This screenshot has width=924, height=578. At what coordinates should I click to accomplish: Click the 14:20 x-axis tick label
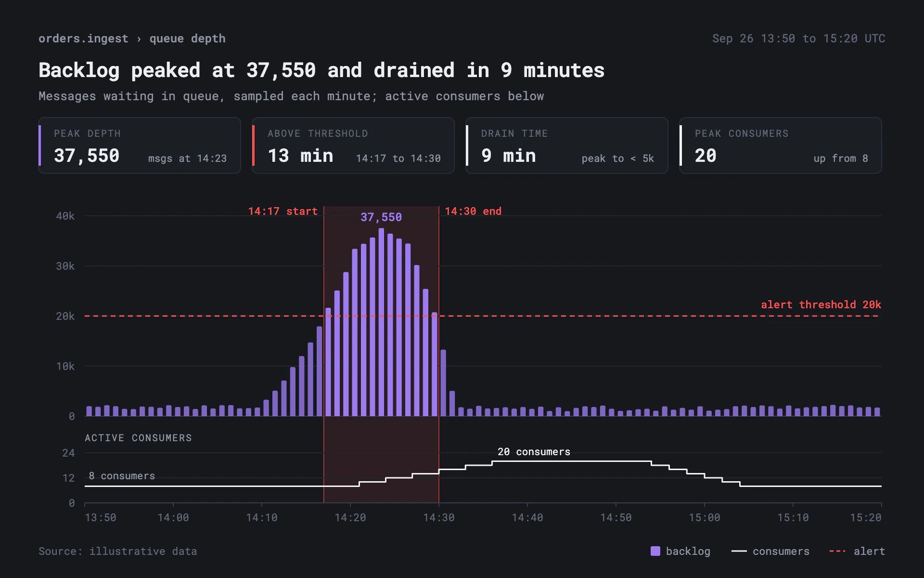[350, 517]
